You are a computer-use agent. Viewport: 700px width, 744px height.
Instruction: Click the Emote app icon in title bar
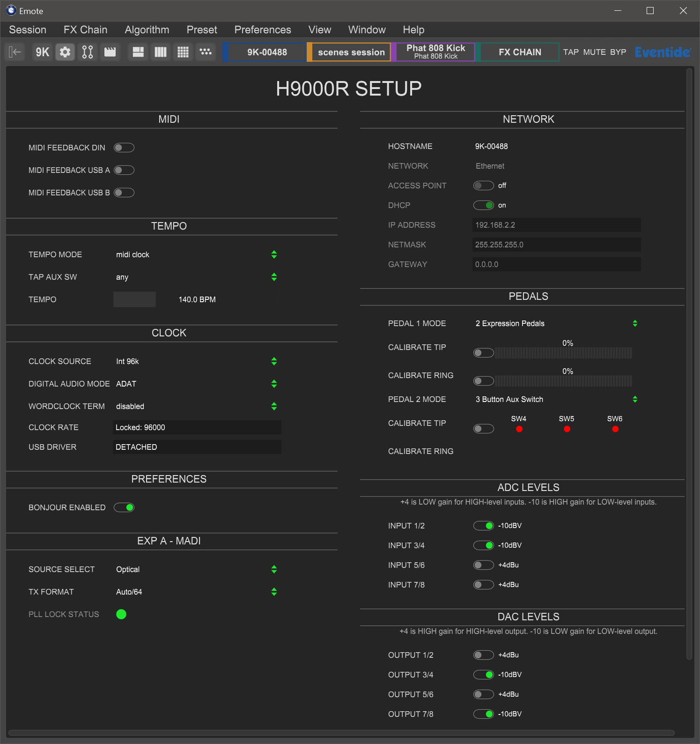(x=11, y=10)
